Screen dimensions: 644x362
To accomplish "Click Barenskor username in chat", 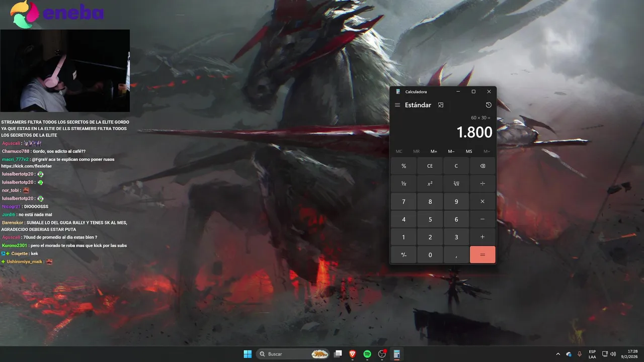I will coord(13,222).
